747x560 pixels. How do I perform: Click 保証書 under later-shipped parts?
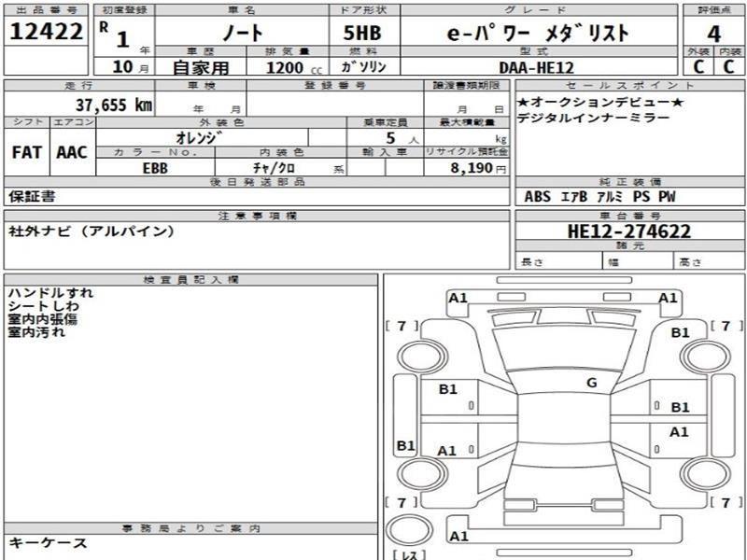coord(32,196)
